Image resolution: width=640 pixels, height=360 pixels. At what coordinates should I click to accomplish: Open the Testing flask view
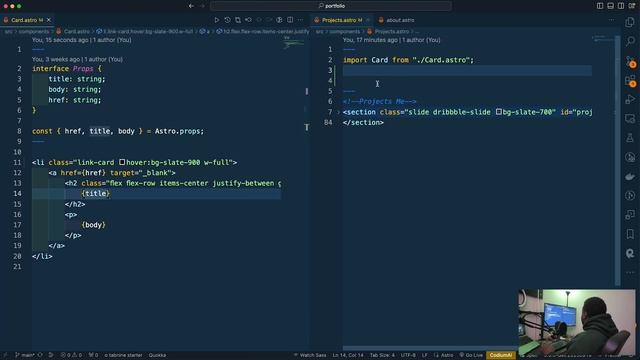tap(630, 138)
